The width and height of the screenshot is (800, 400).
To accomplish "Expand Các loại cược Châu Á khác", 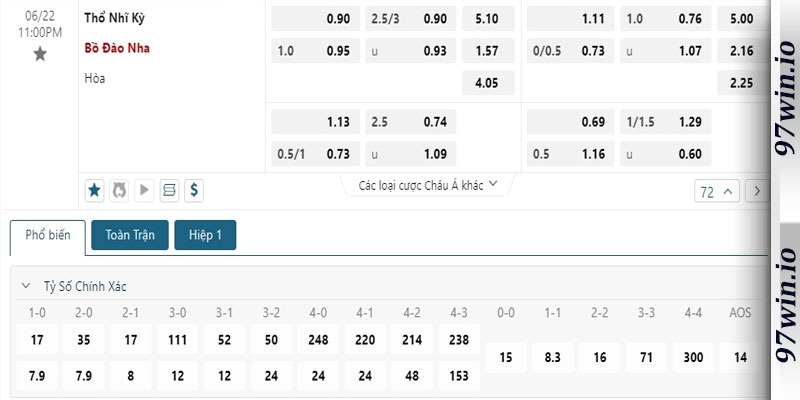I will 428,185.
